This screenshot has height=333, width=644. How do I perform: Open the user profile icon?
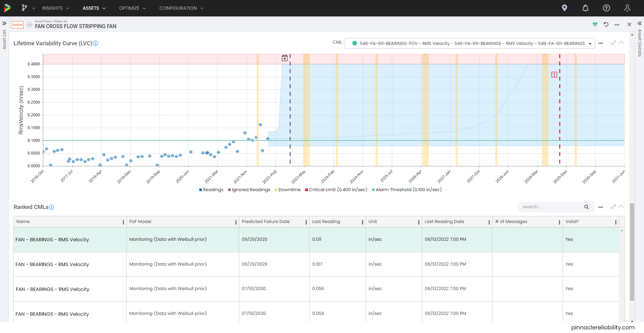tap(628, 8)
